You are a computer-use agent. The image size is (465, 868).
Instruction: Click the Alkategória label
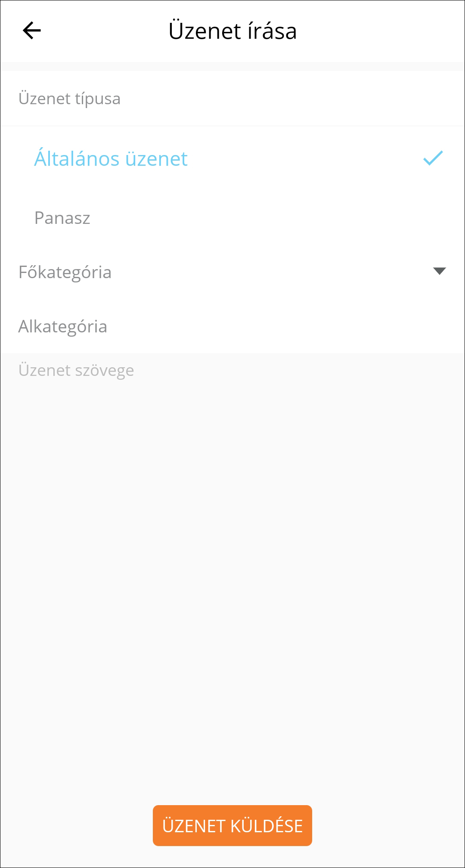pos(63,326)
